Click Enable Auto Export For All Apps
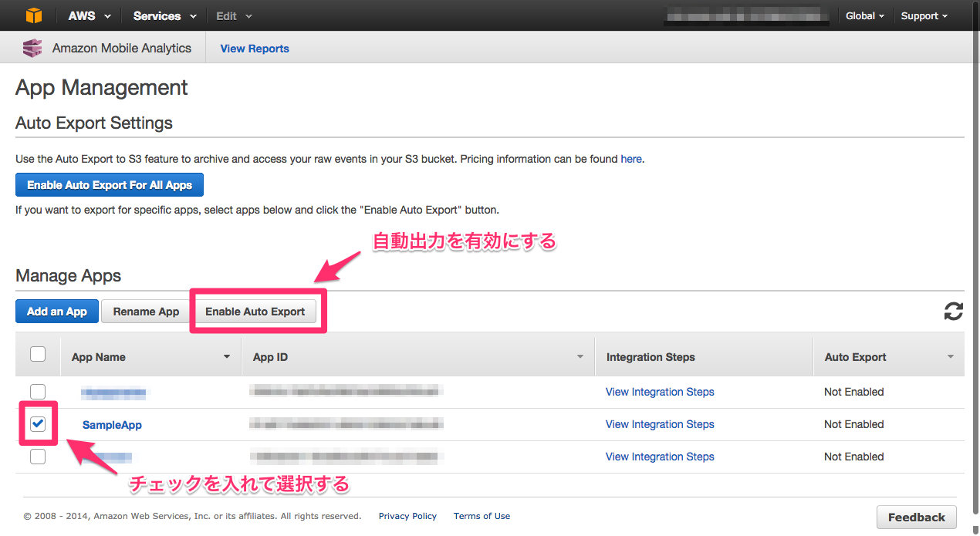The image size is (980, 536). 109,184
